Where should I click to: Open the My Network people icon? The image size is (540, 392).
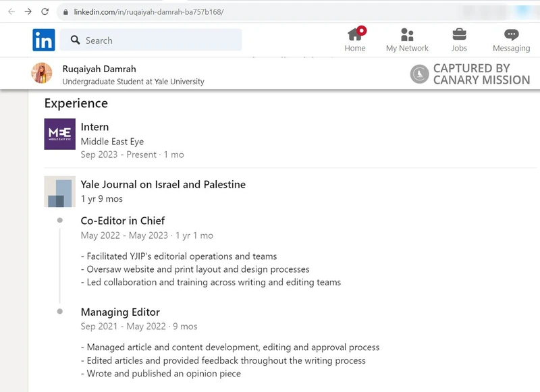coord(407,34)
